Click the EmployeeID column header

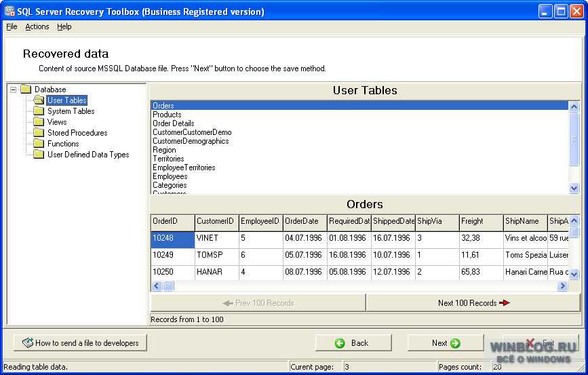[261, 222]
